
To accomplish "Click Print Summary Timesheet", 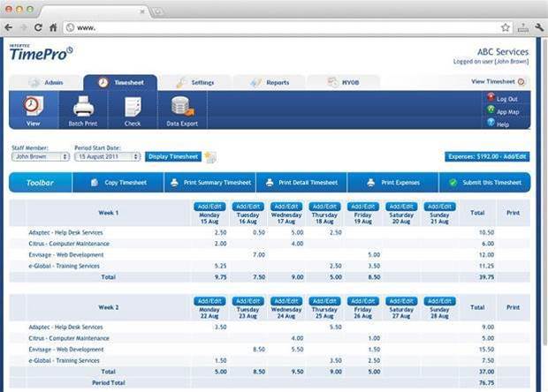I will click(210, 183).
